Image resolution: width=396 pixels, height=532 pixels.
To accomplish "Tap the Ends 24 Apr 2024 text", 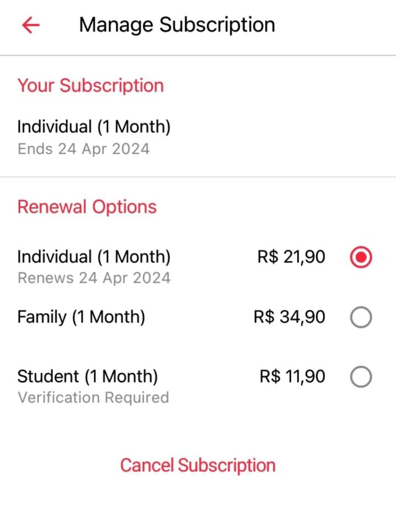I will (x=83, y=149).
